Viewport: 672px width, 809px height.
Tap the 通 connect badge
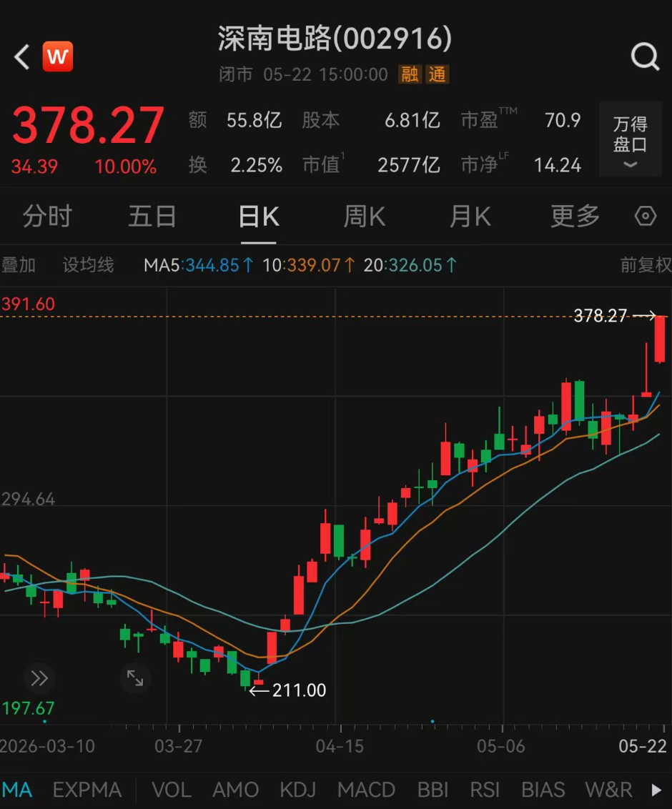coord(438,74)
